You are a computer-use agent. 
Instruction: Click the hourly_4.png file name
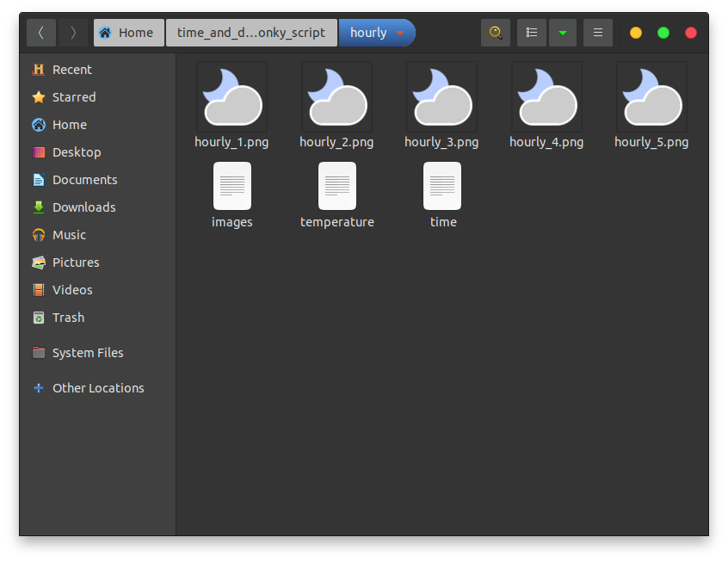(x=546, y=142)
